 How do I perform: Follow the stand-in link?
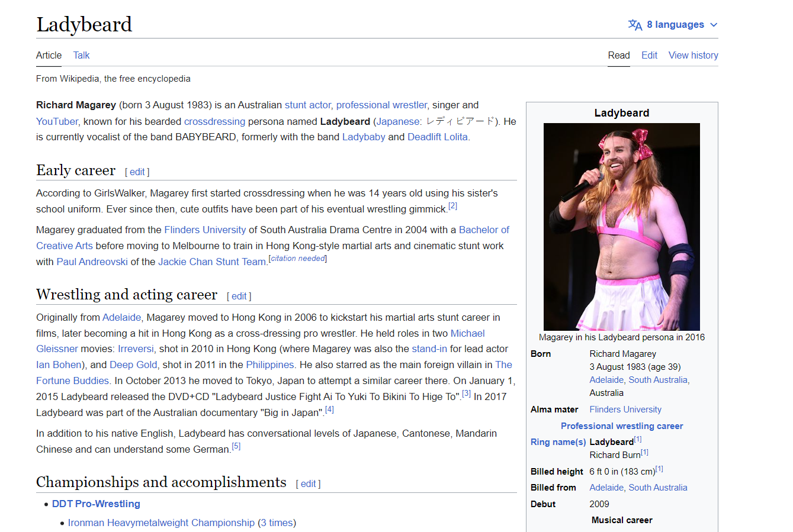pos(429,349)
